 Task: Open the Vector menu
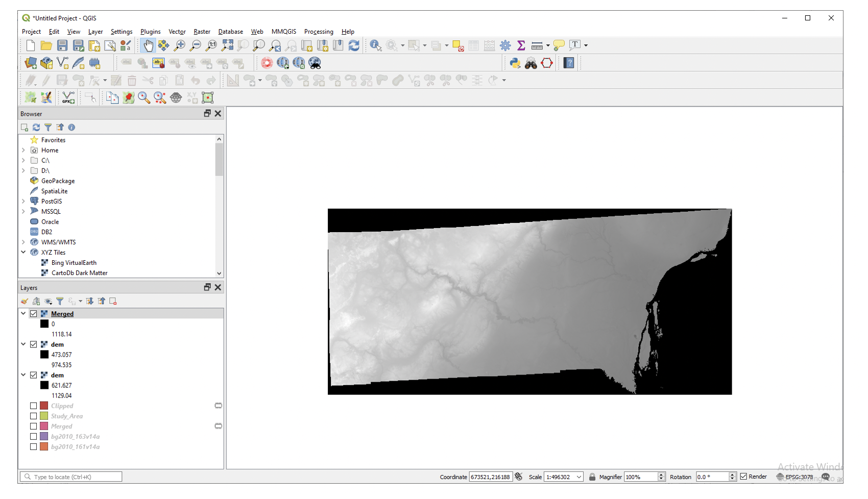point(177,32)
